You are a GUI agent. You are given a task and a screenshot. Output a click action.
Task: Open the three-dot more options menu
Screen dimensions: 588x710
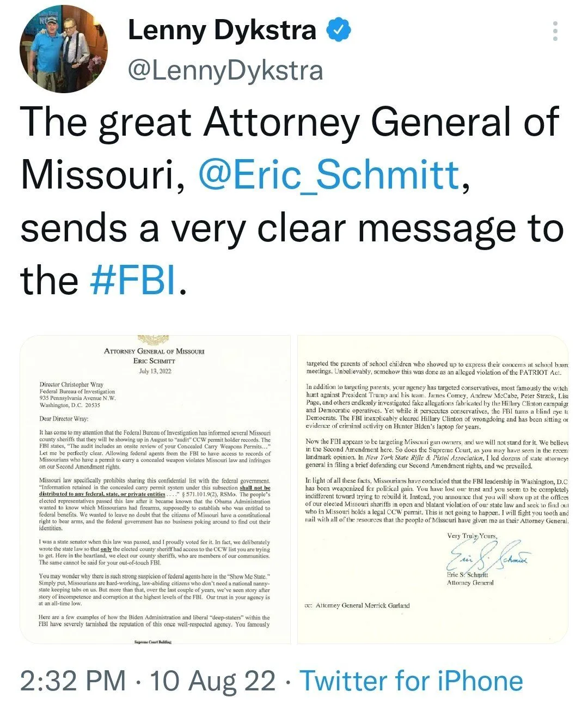click(x=555, y=32)
